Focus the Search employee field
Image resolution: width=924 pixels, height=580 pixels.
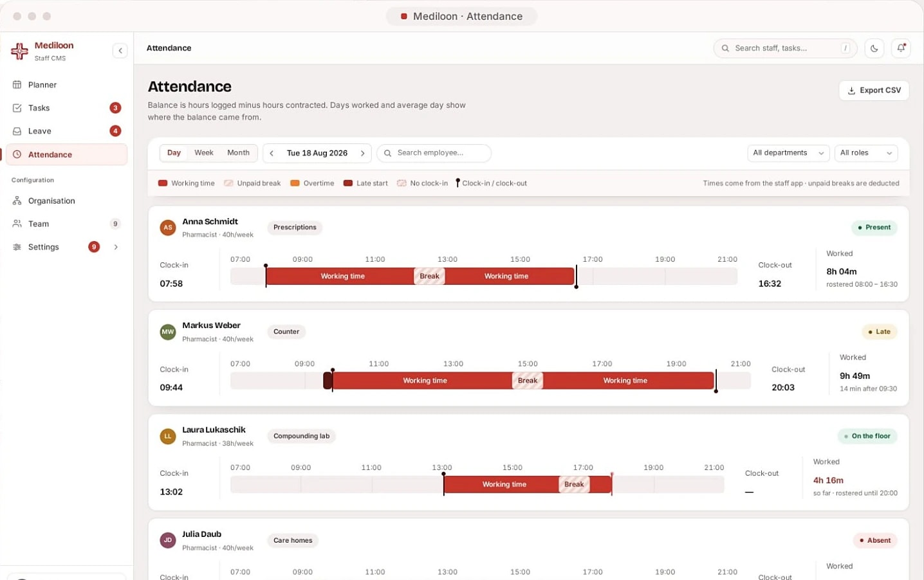434,153
